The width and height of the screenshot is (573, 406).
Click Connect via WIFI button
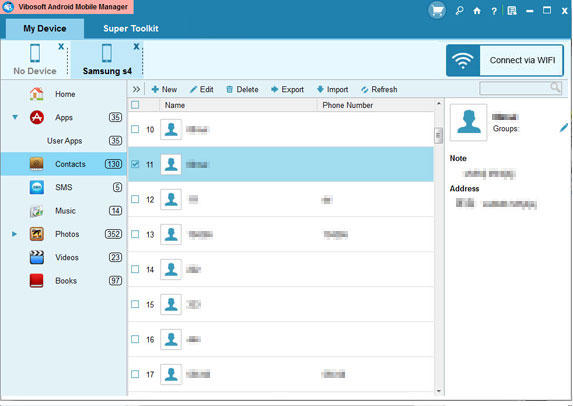[x=505, y=60]
